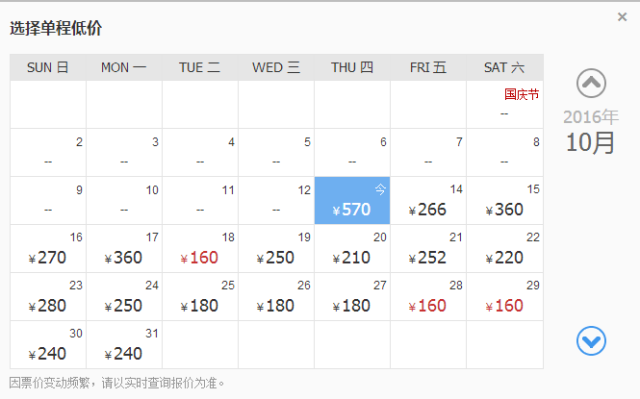640x399 pixels.
Task: Select October 21 fare ¥252
Action: tap(428, 248)
